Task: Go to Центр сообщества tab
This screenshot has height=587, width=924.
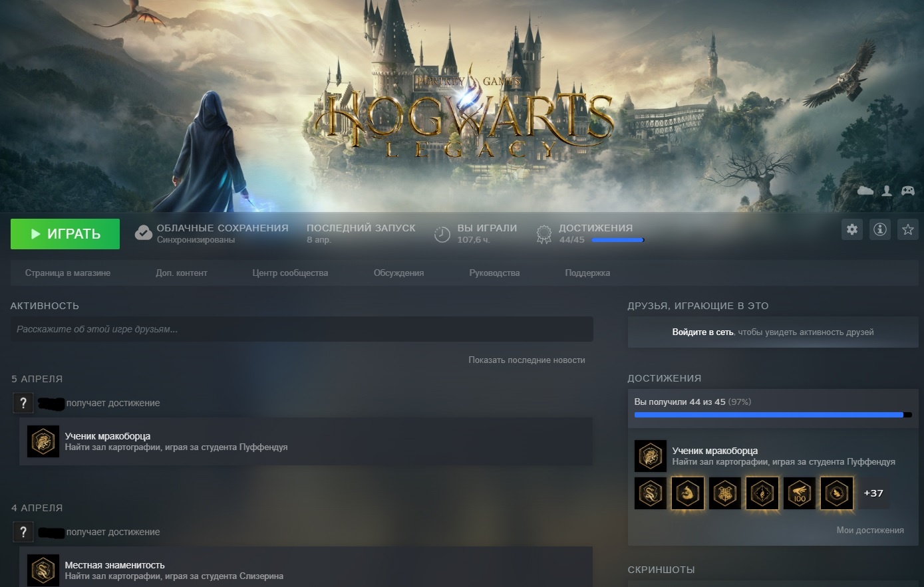Action: (290, 273)
